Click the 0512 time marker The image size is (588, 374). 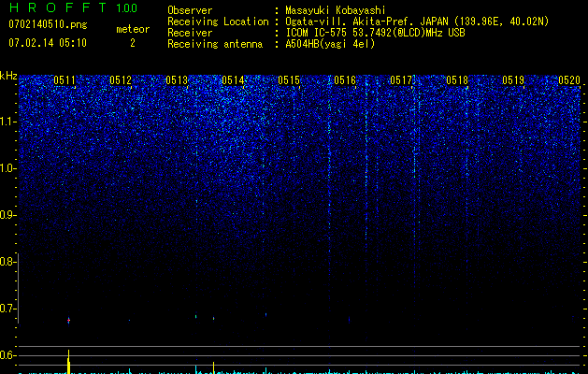[121, 80]
